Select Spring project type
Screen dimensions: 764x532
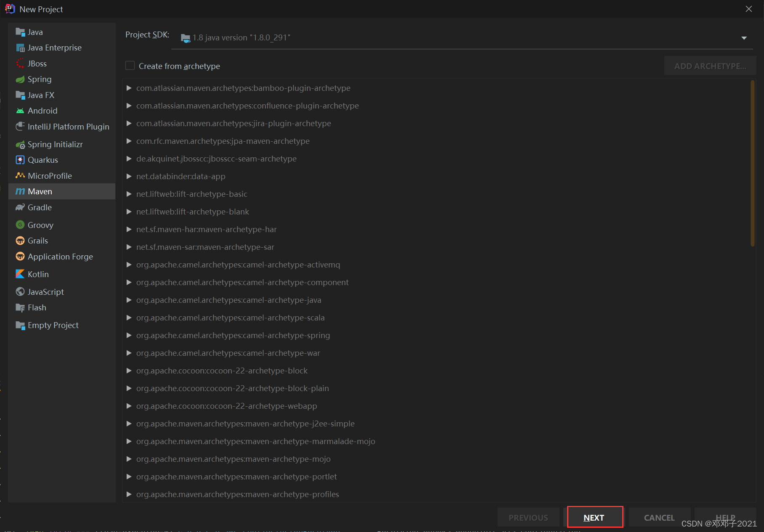pos(62,79)
